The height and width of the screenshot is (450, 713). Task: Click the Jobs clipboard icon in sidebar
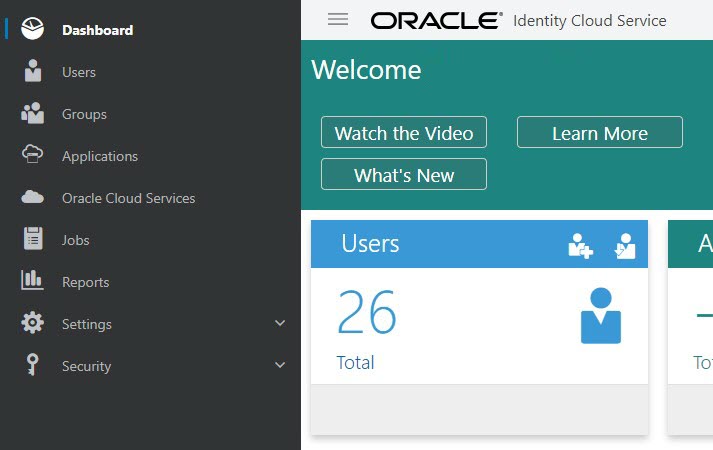[33, 239]
